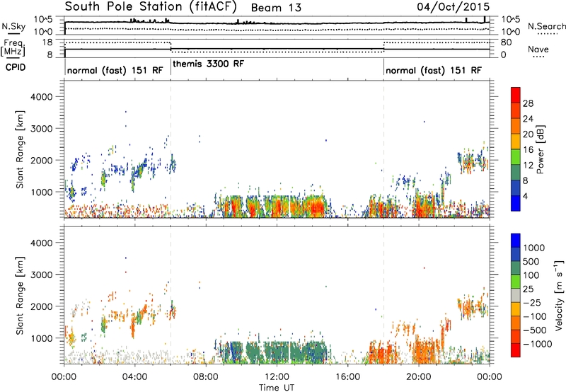The width and height of the screenshot is (566, 392).
Task: Pick the gray -25 to 25 velocity swatch
Action: (516, 295)
